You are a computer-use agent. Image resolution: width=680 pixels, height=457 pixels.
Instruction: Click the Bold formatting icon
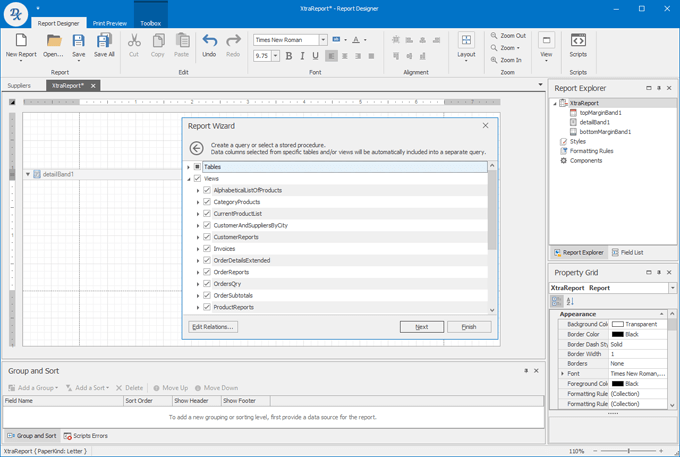coord(289,56)
